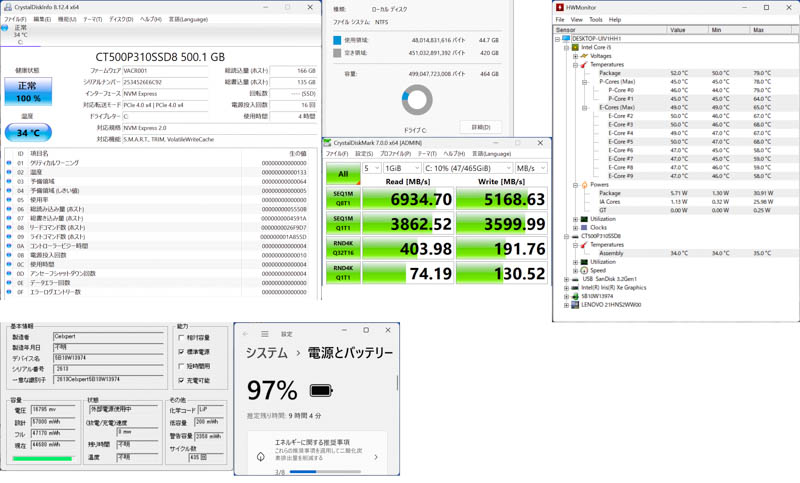Open the MB/s unit dropdown

531,168
